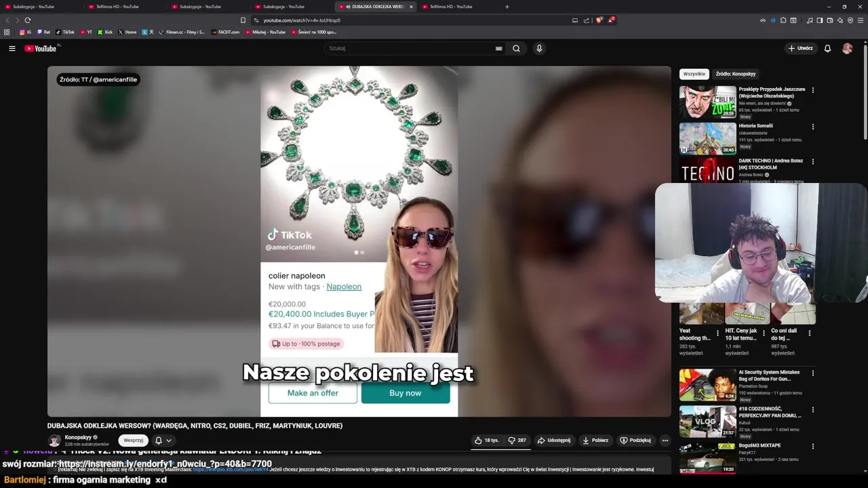This screenshot has width=868, height=488.
Task: Share this page via address bar icon
Action: pyautogui.click(x=587, y=20)
